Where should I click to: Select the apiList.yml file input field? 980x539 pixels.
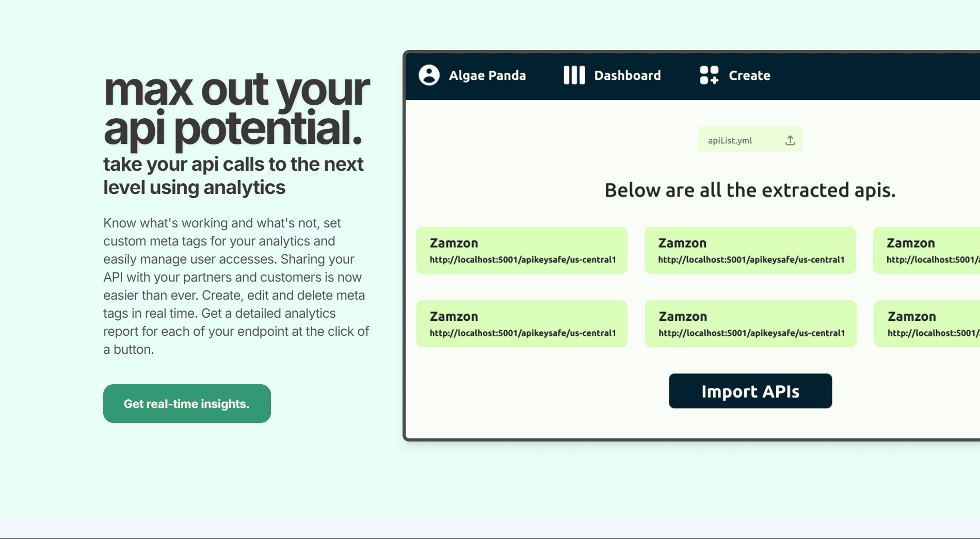(750, 139)
